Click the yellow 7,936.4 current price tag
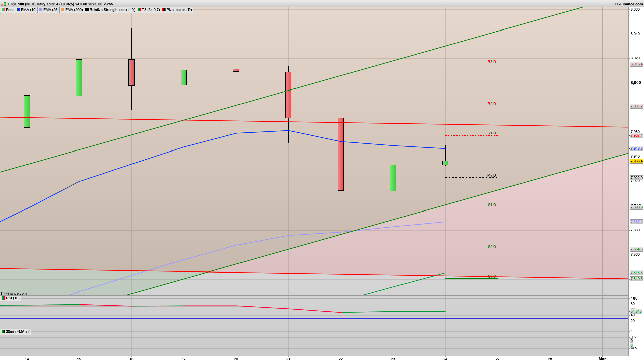This screenshot has height=362, width=644. coord(636,161)
